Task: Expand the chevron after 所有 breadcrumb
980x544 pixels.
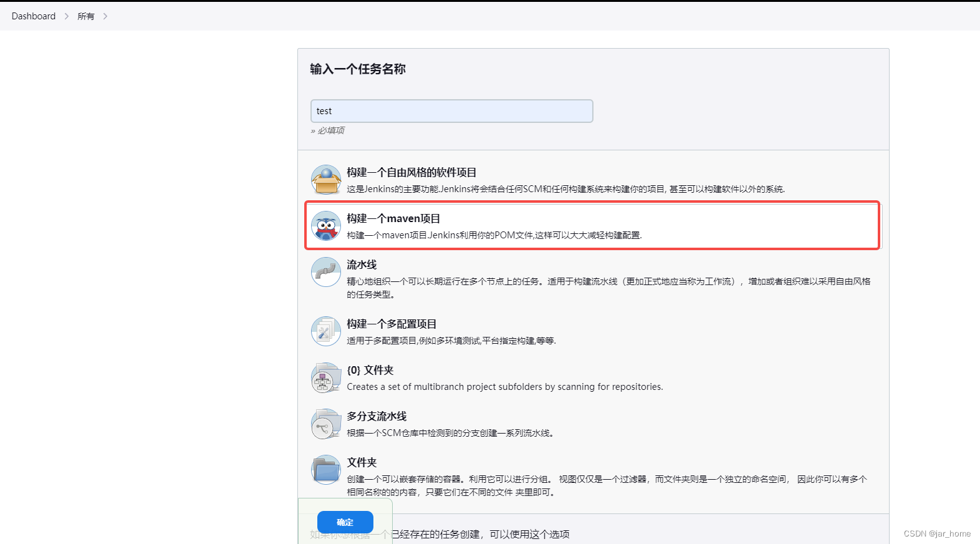Action: (x=105, y=16)
